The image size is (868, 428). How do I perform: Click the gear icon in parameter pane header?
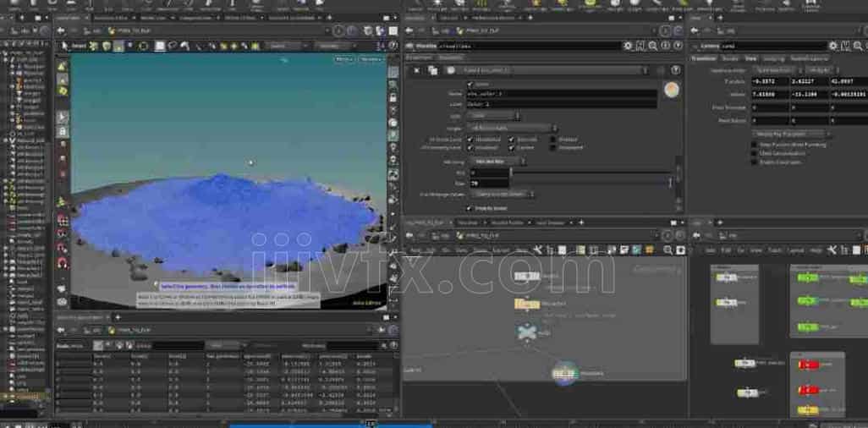click(628, 46)
